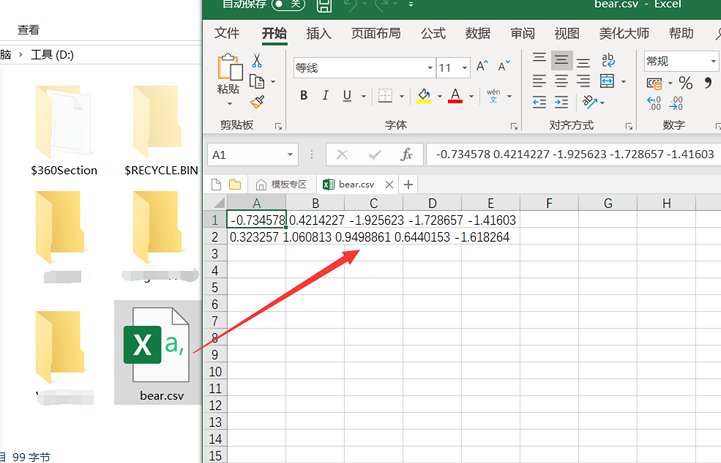Click the increase decimal icon
Screen dimensions: 721x463
pyautogui.click(x=654, y=103)
